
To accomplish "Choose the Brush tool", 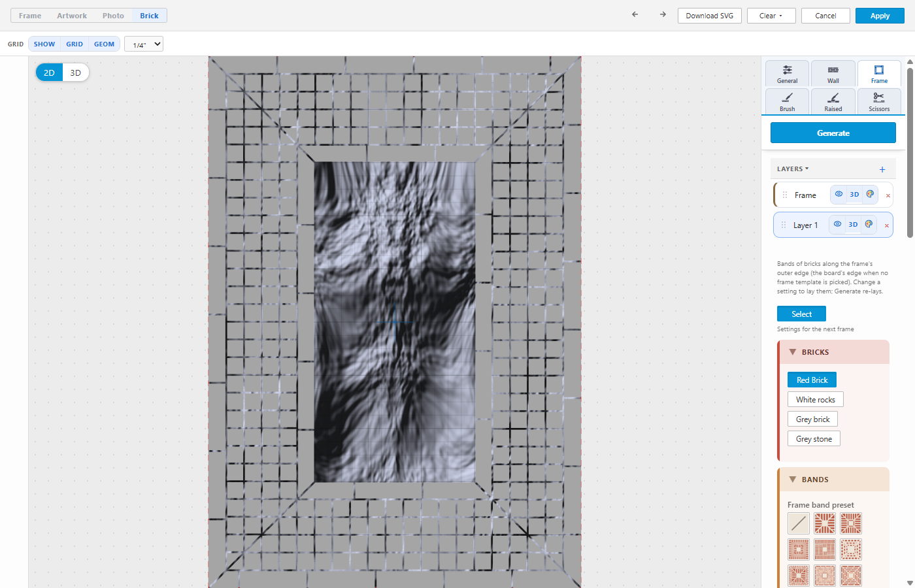I will pos(788,101).
